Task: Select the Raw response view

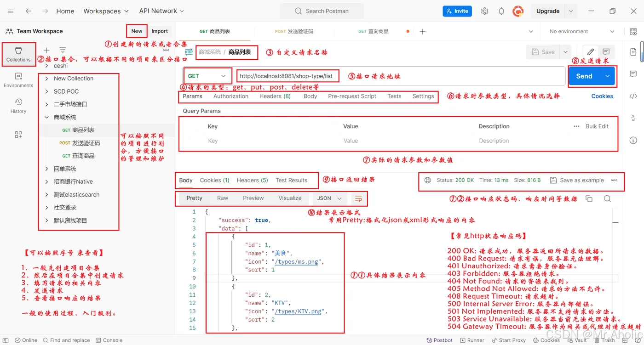Action: tap(223, 198)
